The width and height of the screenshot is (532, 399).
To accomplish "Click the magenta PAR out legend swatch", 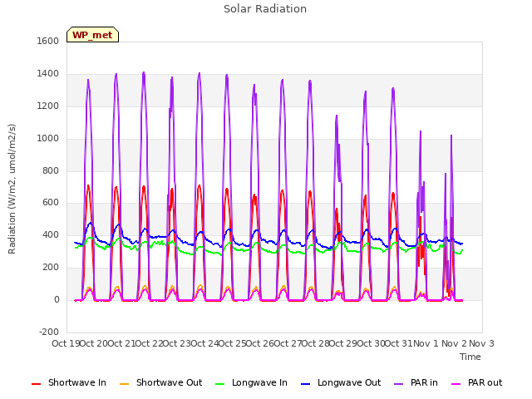I will (456, 384).
